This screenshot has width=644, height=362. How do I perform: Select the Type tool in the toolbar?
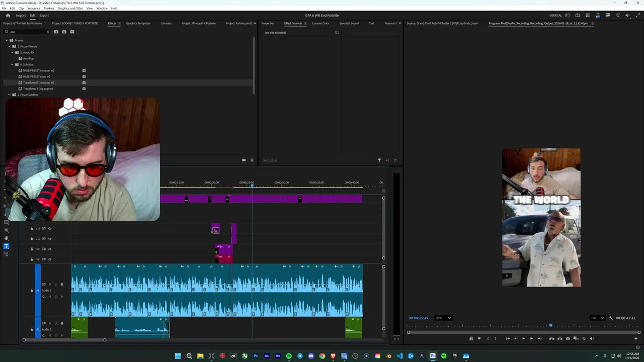click(6, 246)
